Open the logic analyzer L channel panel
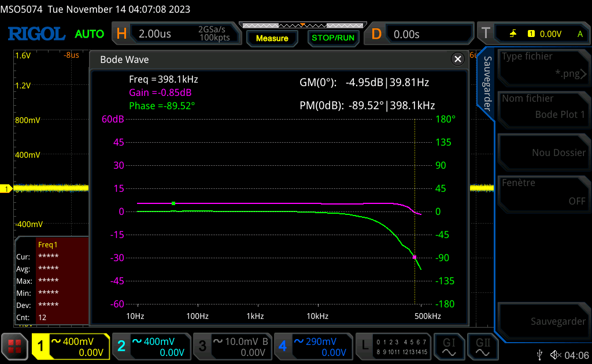 (393, 347)
